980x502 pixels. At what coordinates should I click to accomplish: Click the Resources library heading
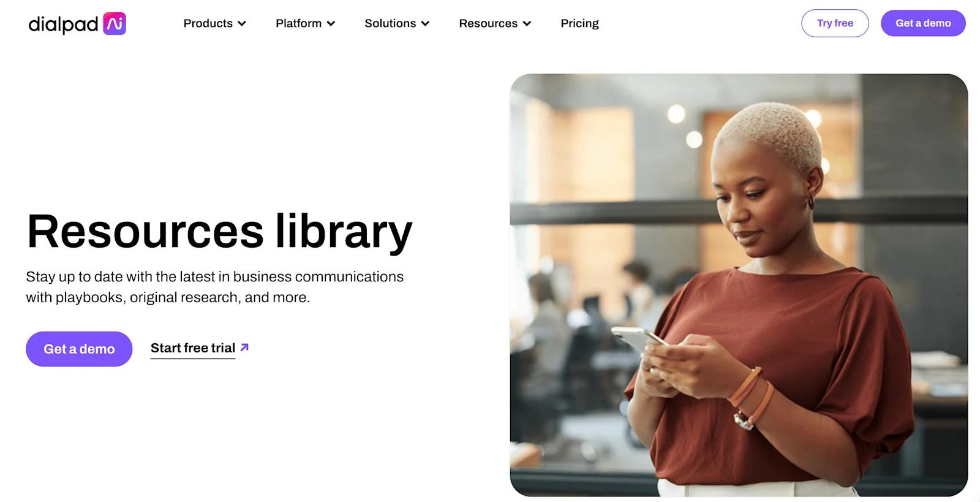[x=220, y=232]
